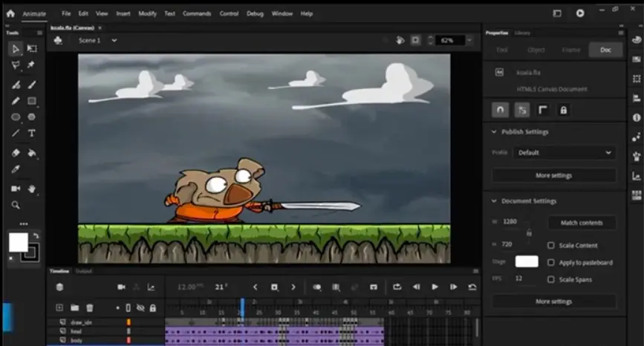The width and height of the screenshot is (644, 346).
Task: Select the Asset Warp pin tool
Action: pos(31,65)
